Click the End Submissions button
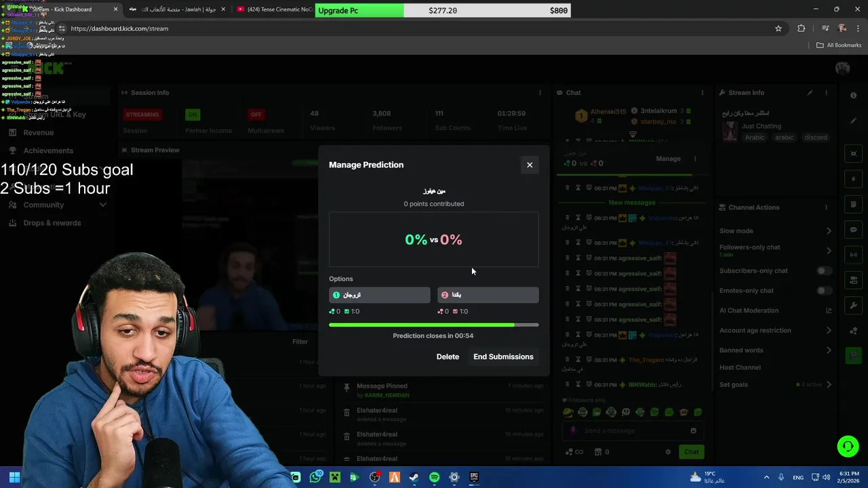Image resolution: width=868 pixels, height=488 pixels. coord(503,357)
